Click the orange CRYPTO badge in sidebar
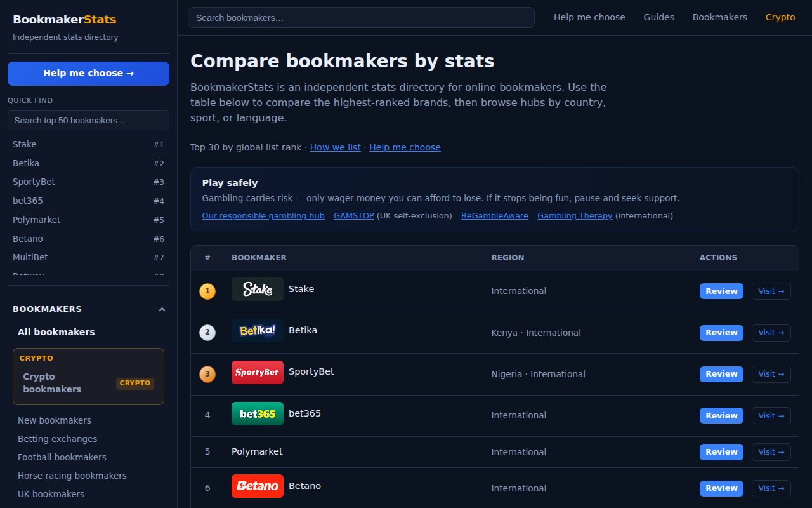 pos(135,383)
